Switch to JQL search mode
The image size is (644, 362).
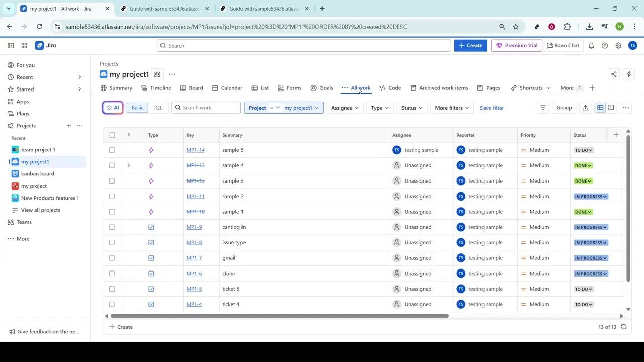click(x=158, y=108)
